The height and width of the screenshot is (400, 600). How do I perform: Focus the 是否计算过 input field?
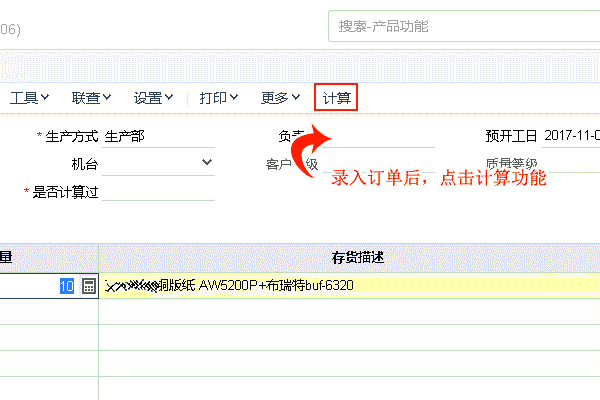158,191
